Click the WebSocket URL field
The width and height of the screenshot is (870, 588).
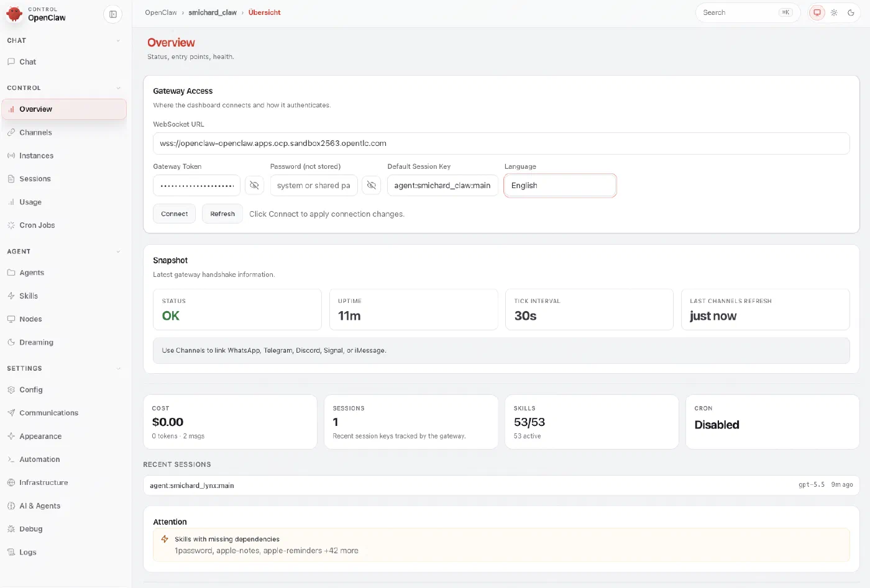click(501, 143)
